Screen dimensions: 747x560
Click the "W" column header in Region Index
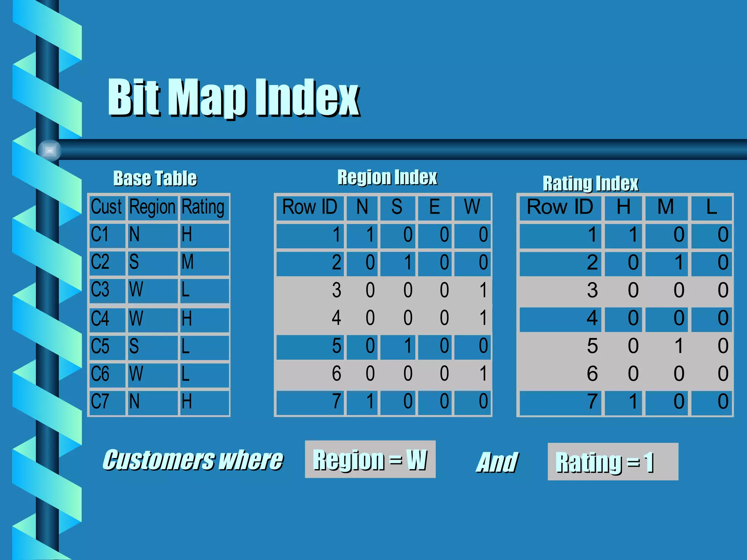click(472, 208)
